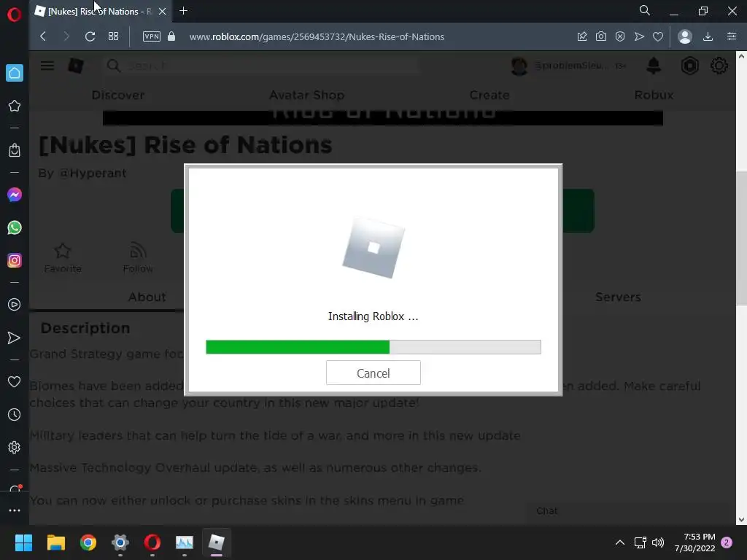The image size is (747, 560).
Task: Open @Hyperant creator profile link
Action: pyautogui.click(x=93, y=173)
